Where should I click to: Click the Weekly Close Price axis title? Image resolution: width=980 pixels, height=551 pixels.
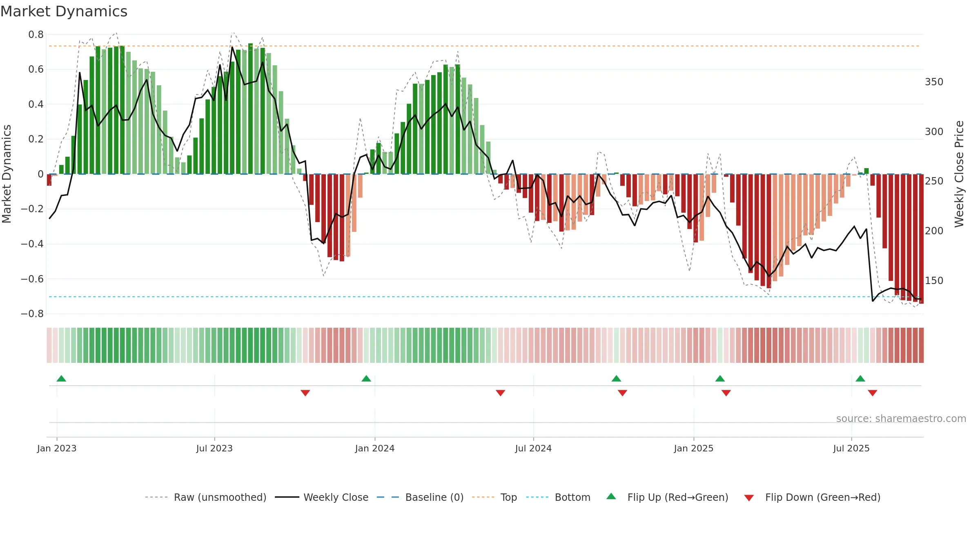click(959, 174)
